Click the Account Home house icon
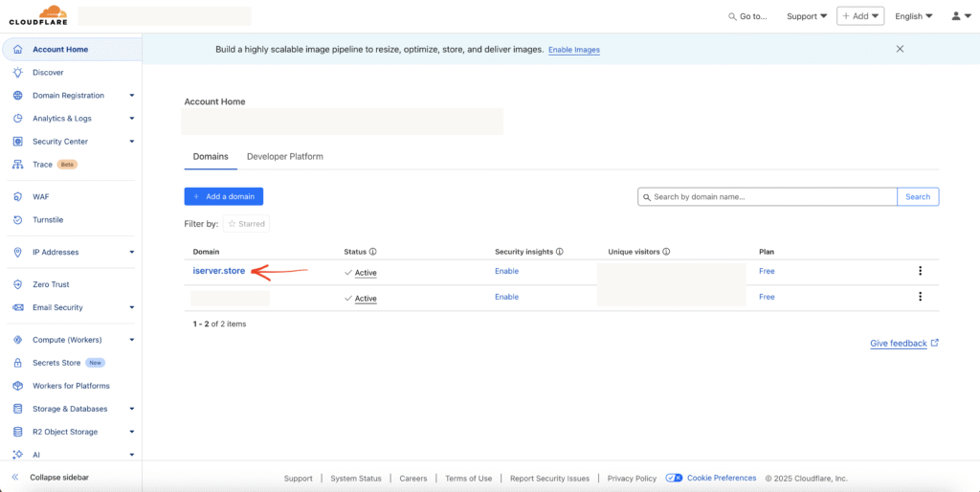This screenshot has width=980, height=492. (18, 50)
